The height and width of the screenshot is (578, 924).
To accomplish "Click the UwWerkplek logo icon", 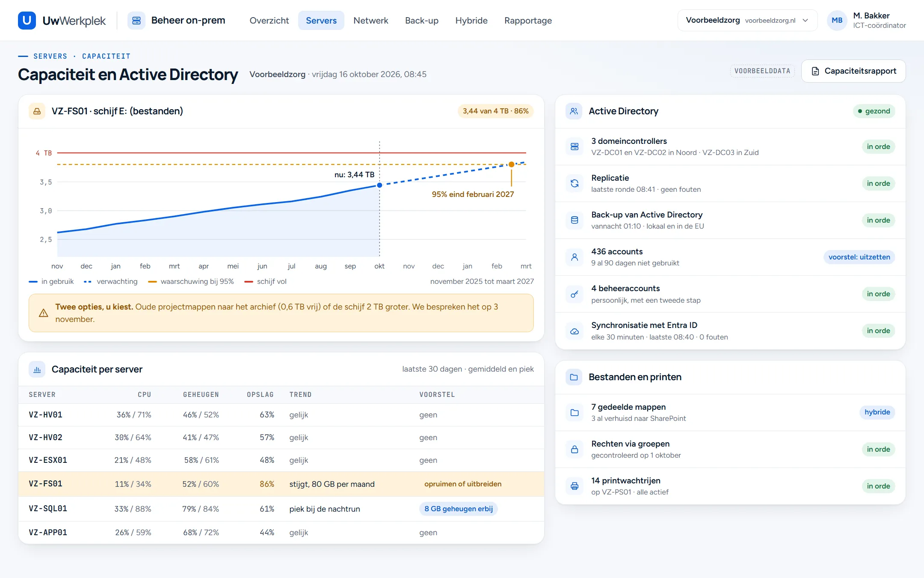I will [27, 20].
